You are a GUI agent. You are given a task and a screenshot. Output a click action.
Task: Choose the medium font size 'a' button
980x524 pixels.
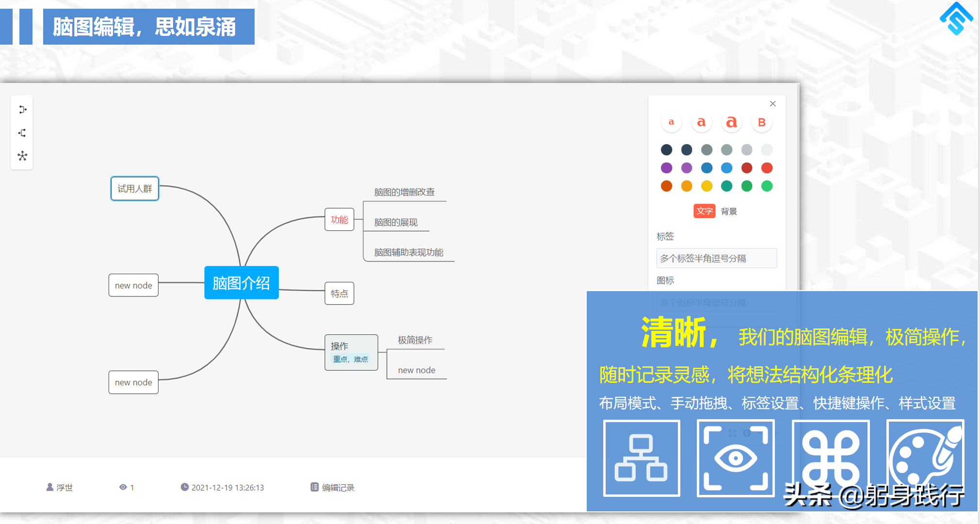point(701,122)
